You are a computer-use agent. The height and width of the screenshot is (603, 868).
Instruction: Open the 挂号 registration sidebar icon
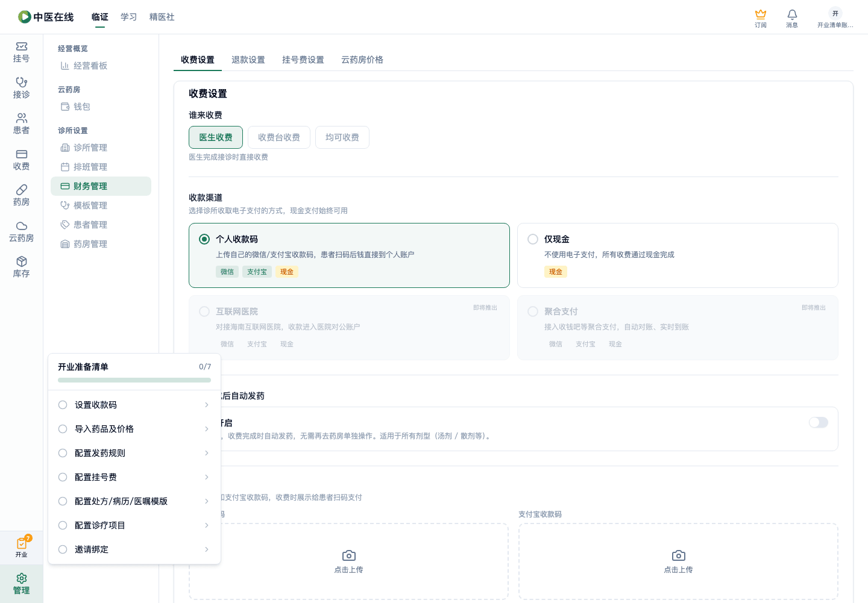[22, 46]
